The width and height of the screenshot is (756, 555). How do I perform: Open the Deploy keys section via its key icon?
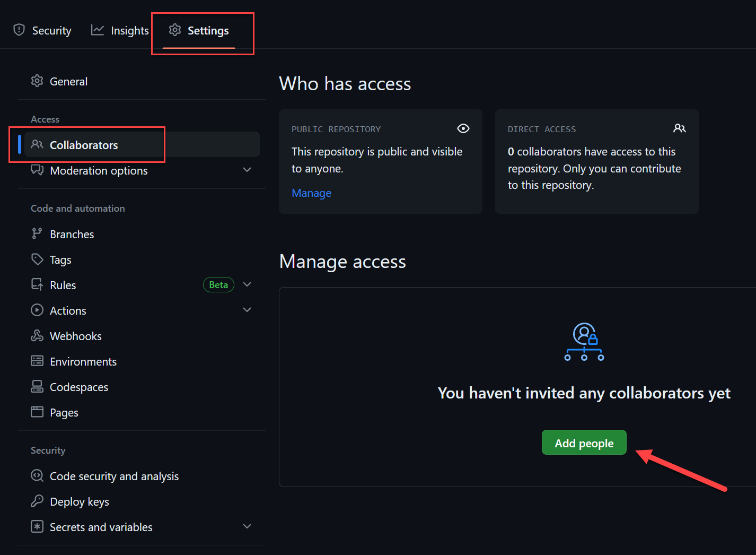(37, 501)
